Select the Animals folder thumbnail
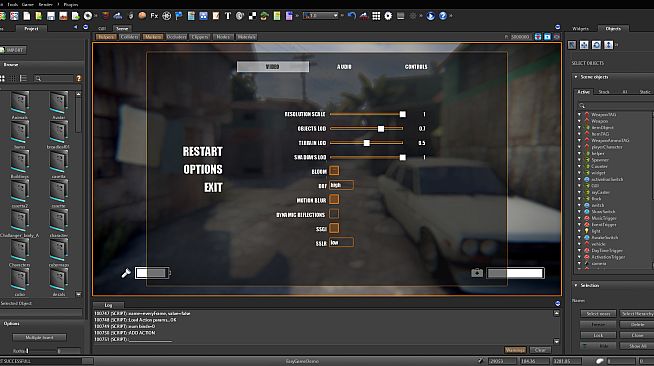Image resolution: width=654 pixels, height=366 pixels. point(20,103)
